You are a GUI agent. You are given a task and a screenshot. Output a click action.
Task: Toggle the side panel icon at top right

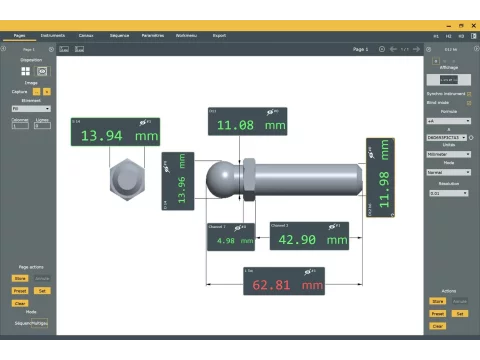point(474,36)
